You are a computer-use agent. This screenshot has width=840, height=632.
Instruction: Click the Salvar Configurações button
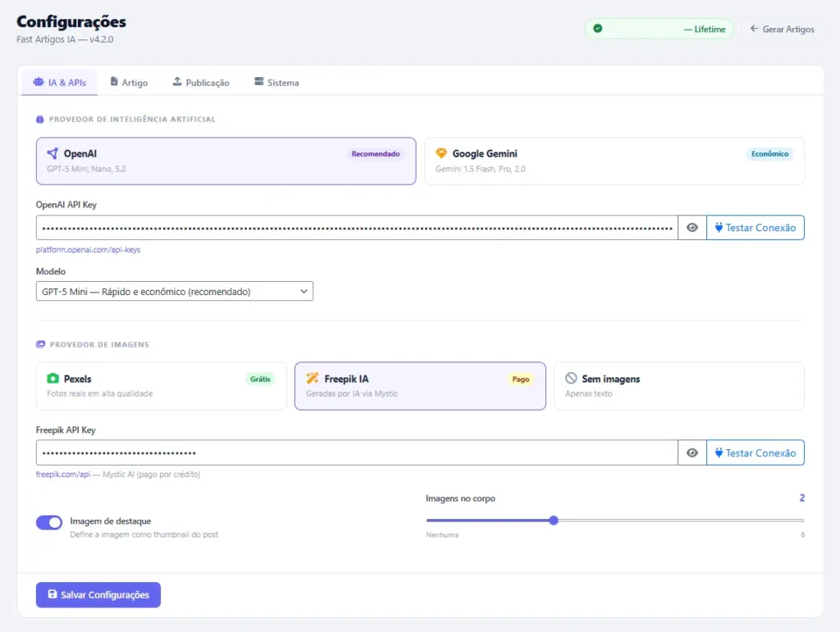pyautogui.click(x=98, y=594)
